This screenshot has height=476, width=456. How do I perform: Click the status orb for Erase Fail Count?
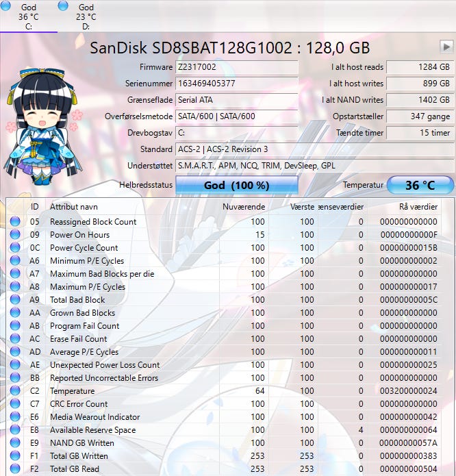[x=15, y=338]
